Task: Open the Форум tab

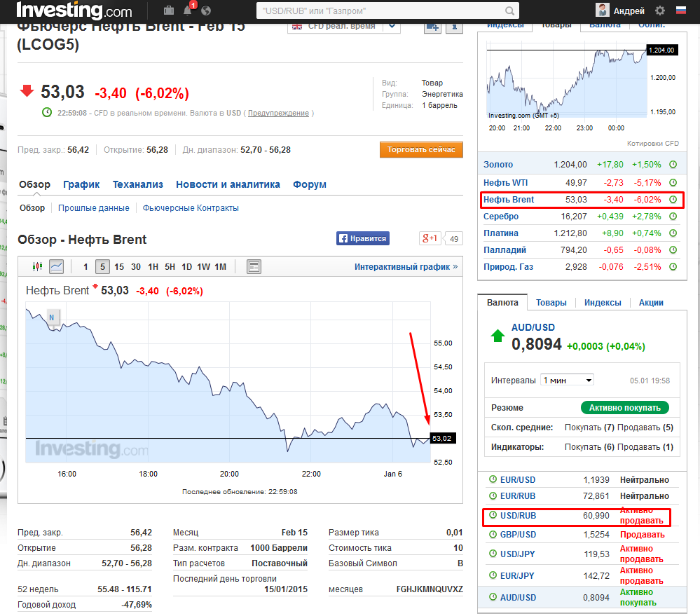Action: (x=310, y=184)
